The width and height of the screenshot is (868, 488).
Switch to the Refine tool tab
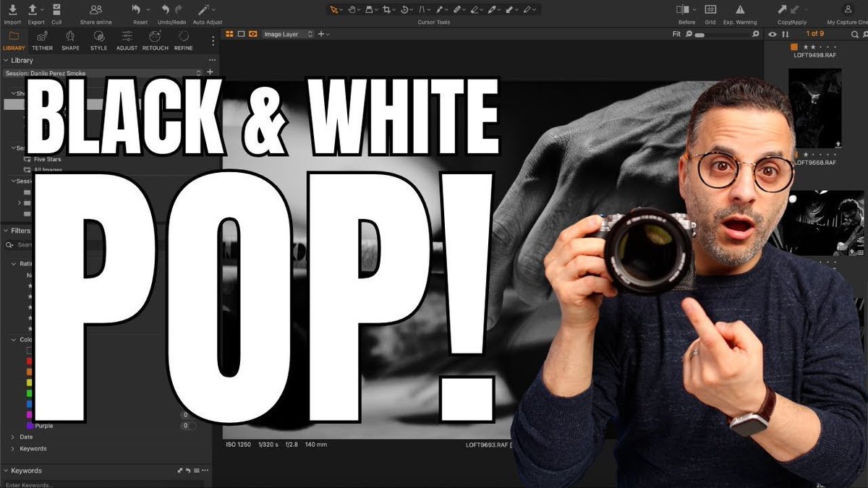[x=183, y=40]
